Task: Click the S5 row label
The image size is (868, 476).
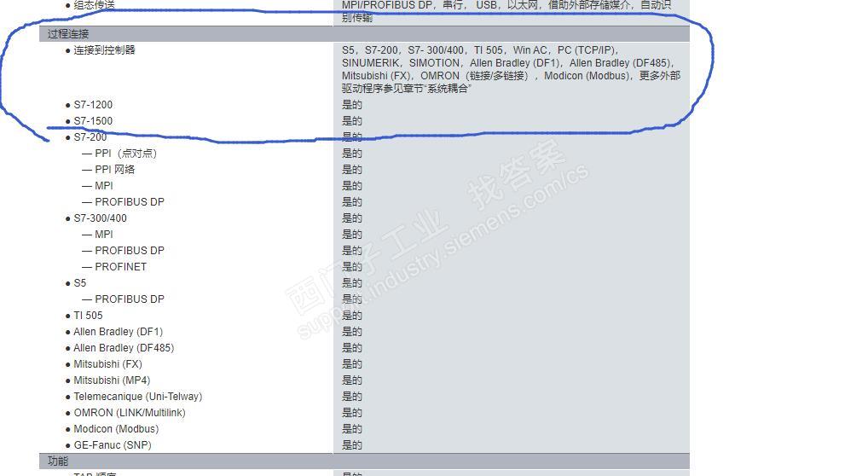Action: 79,283
